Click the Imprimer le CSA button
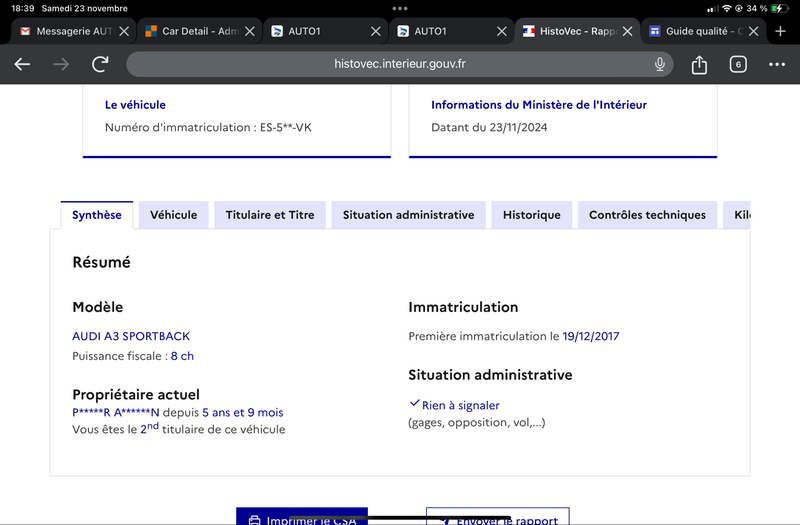This screenshot has height=525, width=800. coord(302,516)
